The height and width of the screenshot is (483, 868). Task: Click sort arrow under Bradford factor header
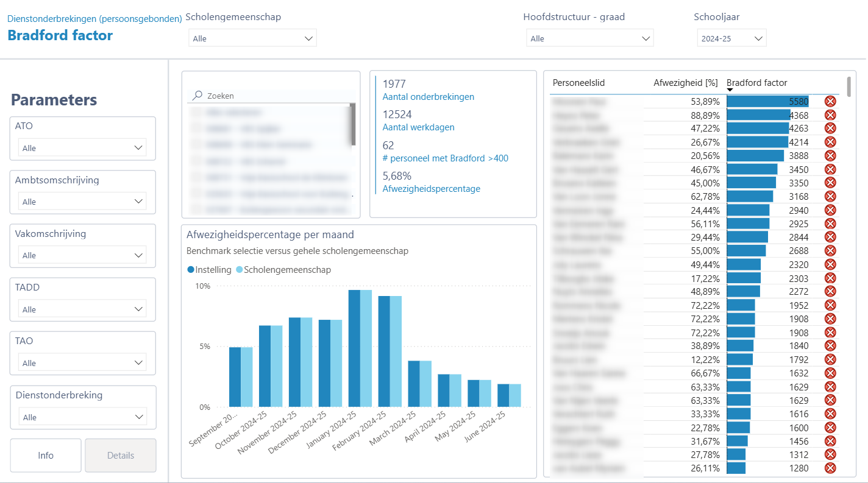pyautogui.click(x=730, y=91)
